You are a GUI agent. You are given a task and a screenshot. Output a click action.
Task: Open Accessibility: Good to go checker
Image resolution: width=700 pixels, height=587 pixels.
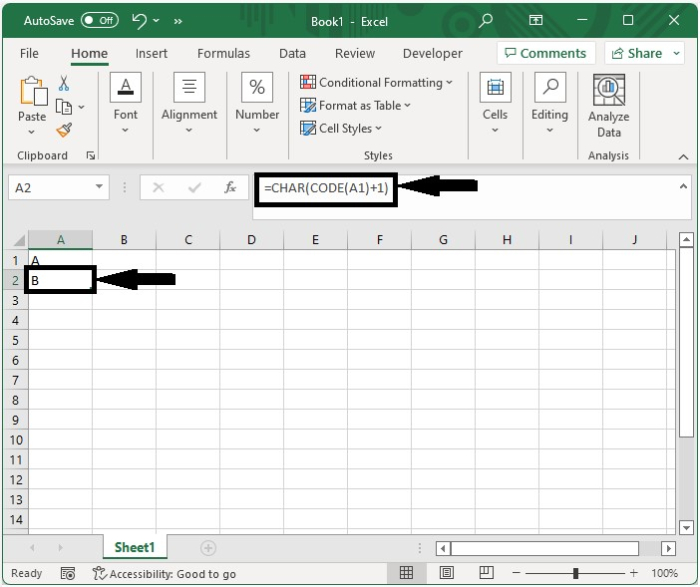coord(164,574)
